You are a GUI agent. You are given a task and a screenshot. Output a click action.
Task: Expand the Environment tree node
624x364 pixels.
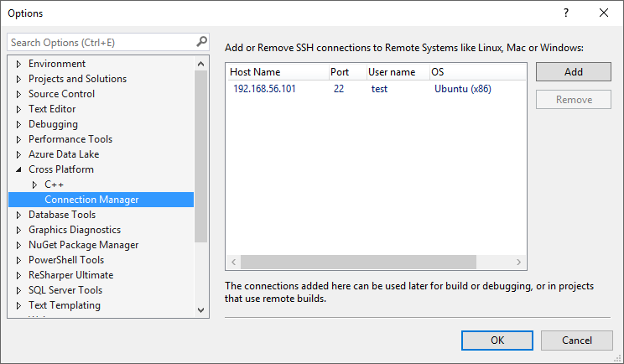pos(18,64)
